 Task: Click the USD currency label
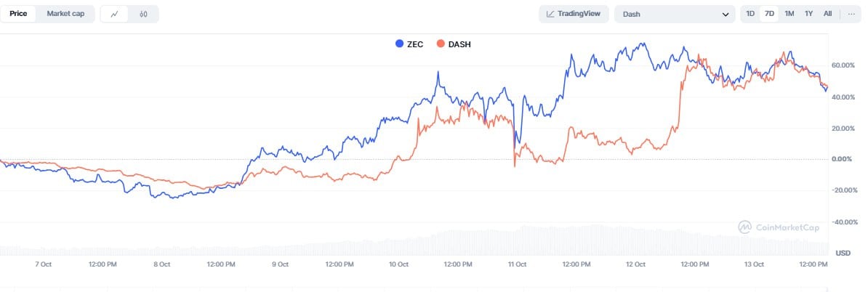[843, 253]
